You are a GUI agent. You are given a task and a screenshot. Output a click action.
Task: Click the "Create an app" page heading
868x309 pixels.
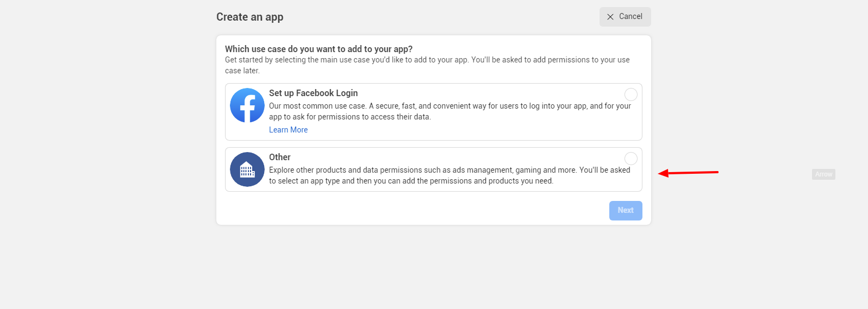point(249,17)
